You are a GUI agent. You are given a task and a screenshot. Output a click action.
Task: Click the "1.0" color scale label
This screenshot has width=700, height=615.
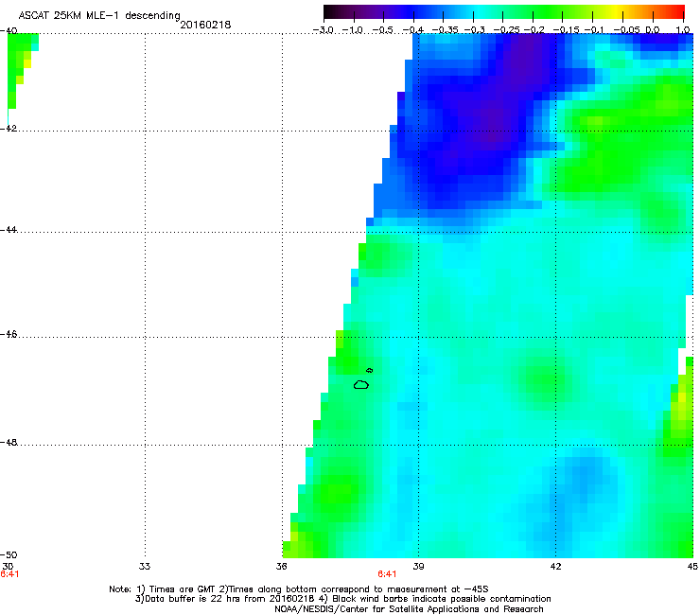click(683, 30)
